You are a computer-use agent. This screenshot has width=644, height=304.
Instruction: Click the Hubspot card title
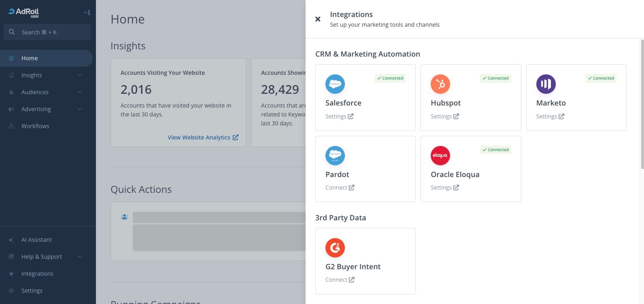click(446, 103)
